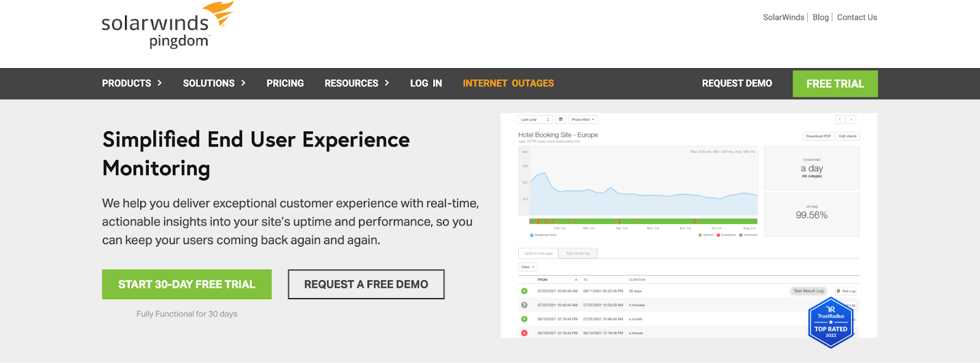Click the SolarWinds Pingdom logo
This screenshot has height=363, width=980.
(168, 25)
